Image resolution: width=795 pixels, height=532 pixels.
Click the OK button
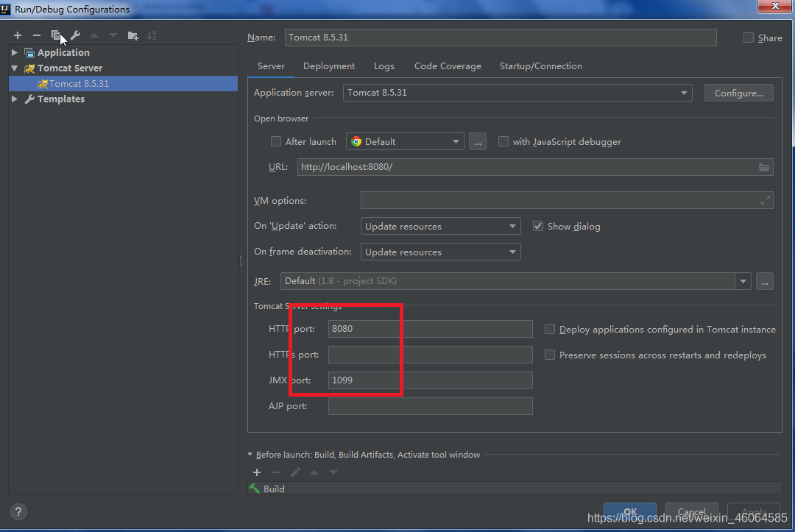coord(629,511)
